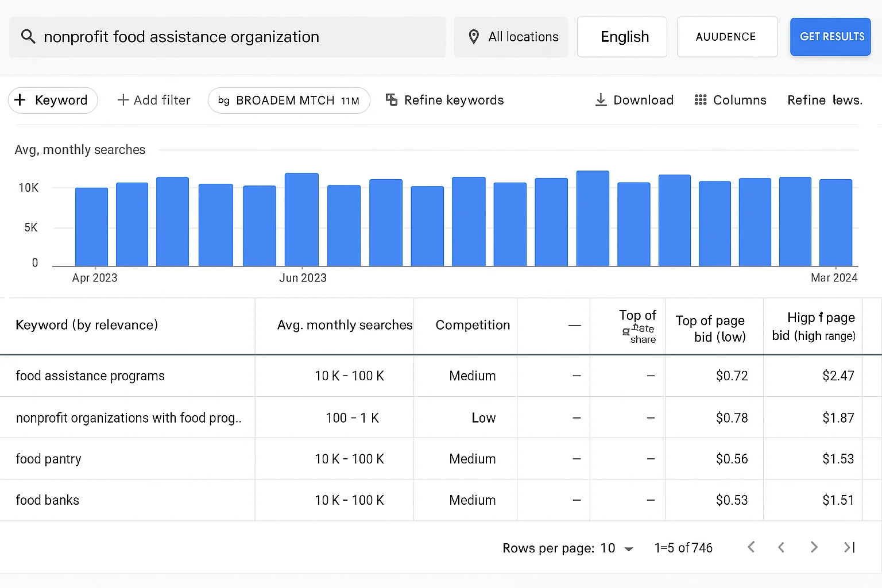Click the broad match chip icon labeled bg

coord(224,100)
